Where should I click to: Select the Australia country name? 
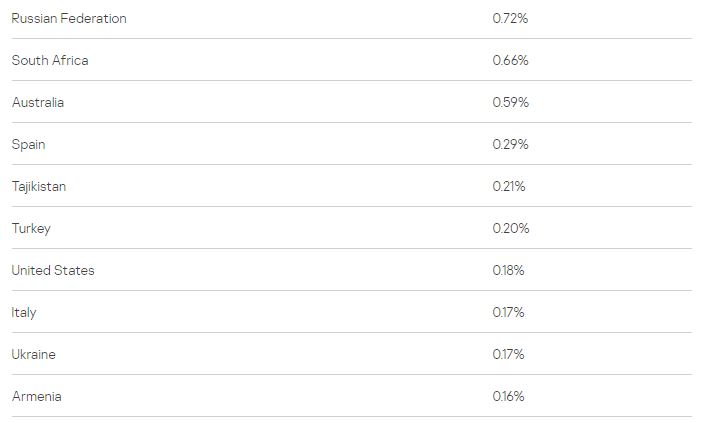38,103
